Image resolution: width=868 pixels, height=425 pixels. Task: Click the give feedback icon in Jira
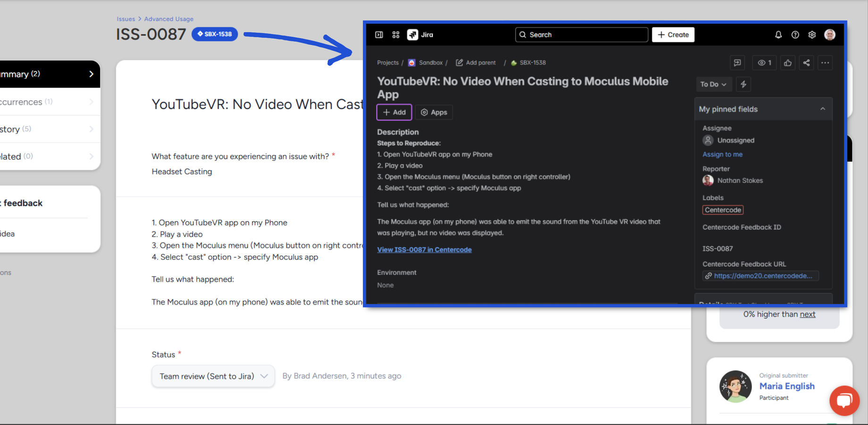point(737,63)
